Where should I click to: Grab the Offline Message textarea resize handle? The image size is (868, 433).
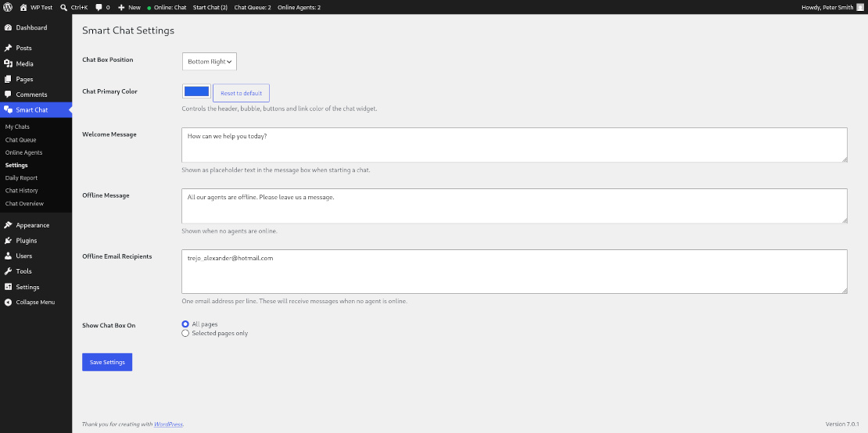844,220
